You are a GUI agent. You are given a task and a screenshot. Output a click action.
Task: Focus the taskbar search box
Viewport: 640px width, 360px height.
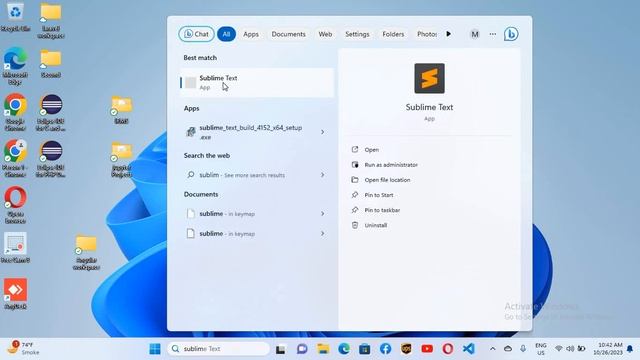click(x=218, y=349)
